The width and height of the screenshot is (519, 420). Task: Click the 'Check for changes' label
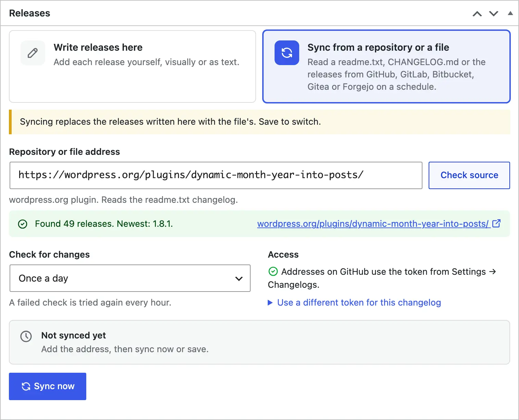(x=50, y=255)
